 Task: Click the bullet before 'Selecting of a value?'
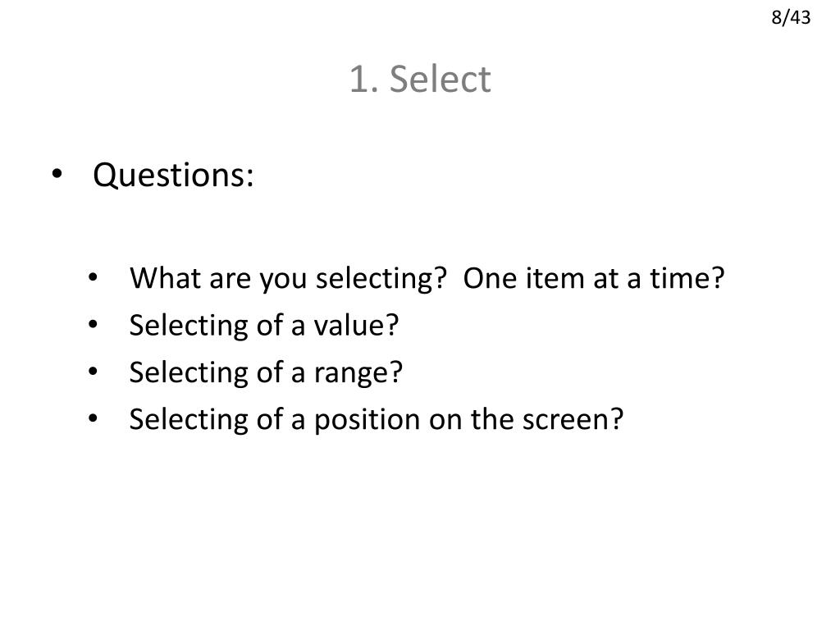pos(94,325)
